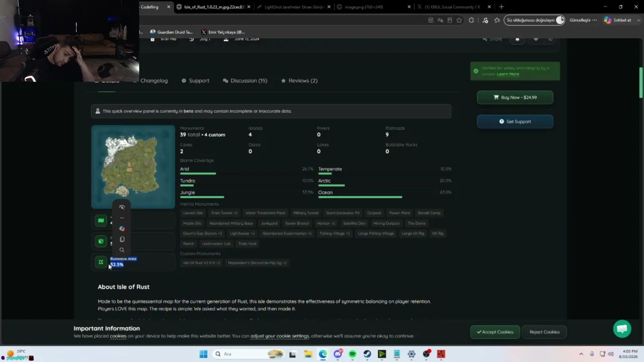Click the Reject Cookies button
Image resolution: width=644 pixels, height=362 pixels.
544,332
